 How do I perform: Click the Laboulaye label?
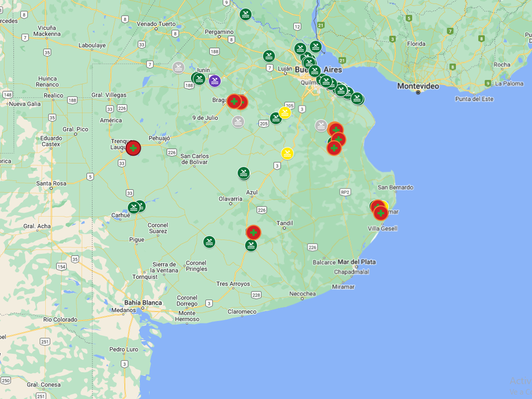[x=92, y=46]
